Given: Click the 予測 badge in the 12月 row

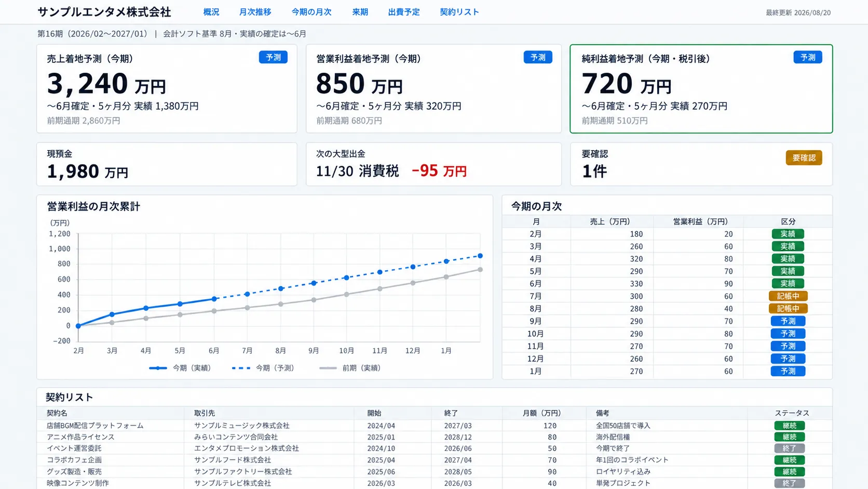Looking at the screenshot, I should [x=788, y=359].
